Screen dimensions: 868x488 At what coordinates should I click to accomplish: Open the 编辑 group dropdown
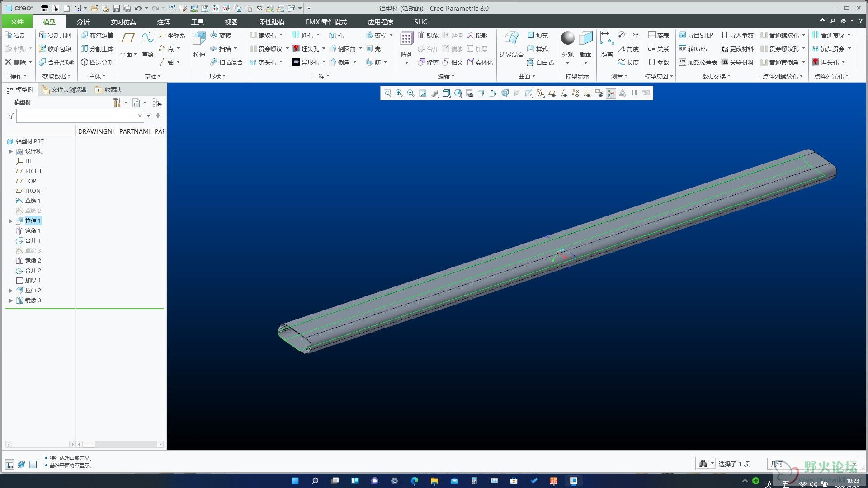(446, 76)
